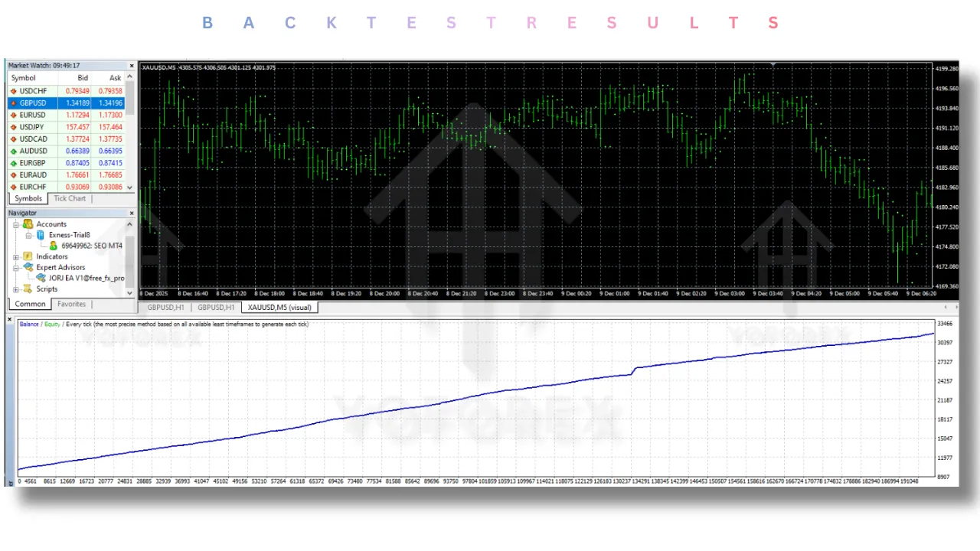Select the EURCHF symbol name
Image resolution: width=980 pixels, height=551 pixels.
click(x=33, y=187)
